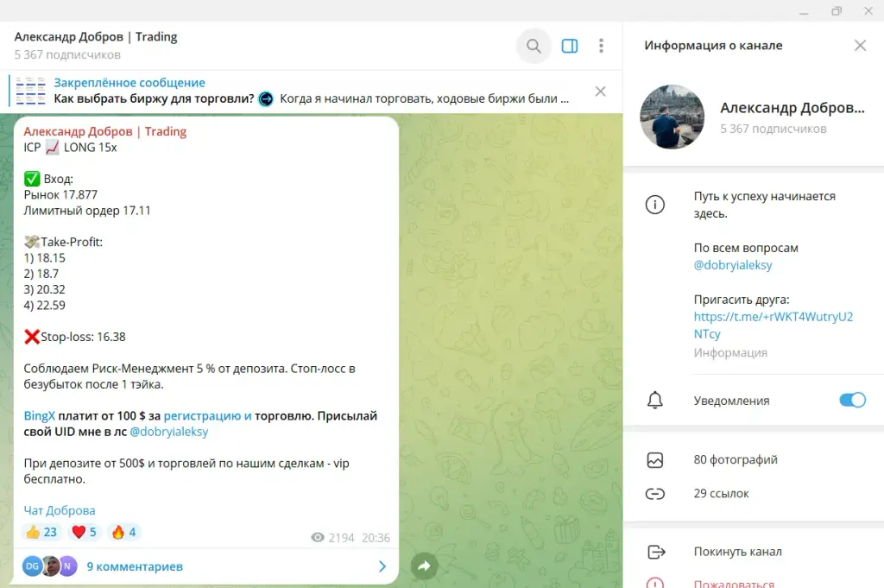Click the Лимитный ордер 17.11 line
884x588 pixels.
coord(87,211)
